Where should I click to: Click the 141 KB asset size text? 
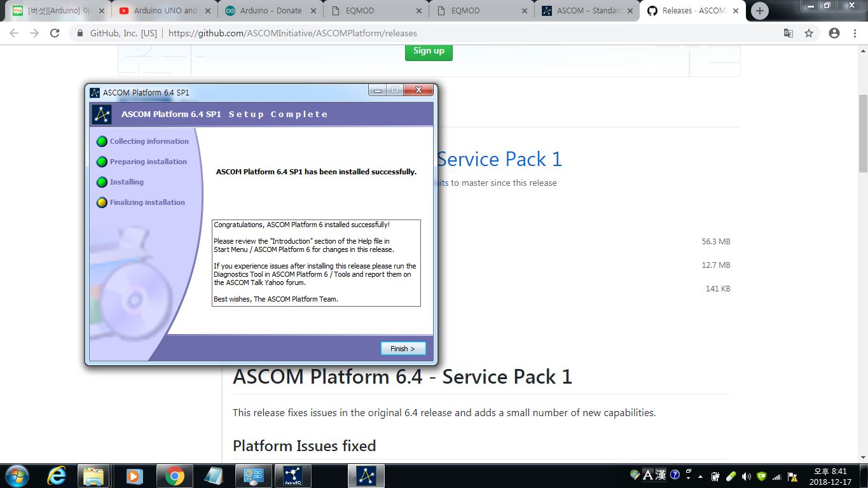[718, 289]
